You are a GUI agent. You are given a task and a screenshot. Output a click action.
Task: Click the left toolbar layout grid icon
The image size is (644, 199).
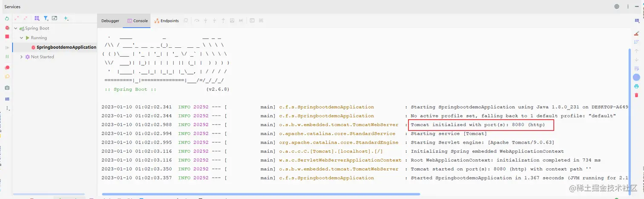[x=7, y=99]
